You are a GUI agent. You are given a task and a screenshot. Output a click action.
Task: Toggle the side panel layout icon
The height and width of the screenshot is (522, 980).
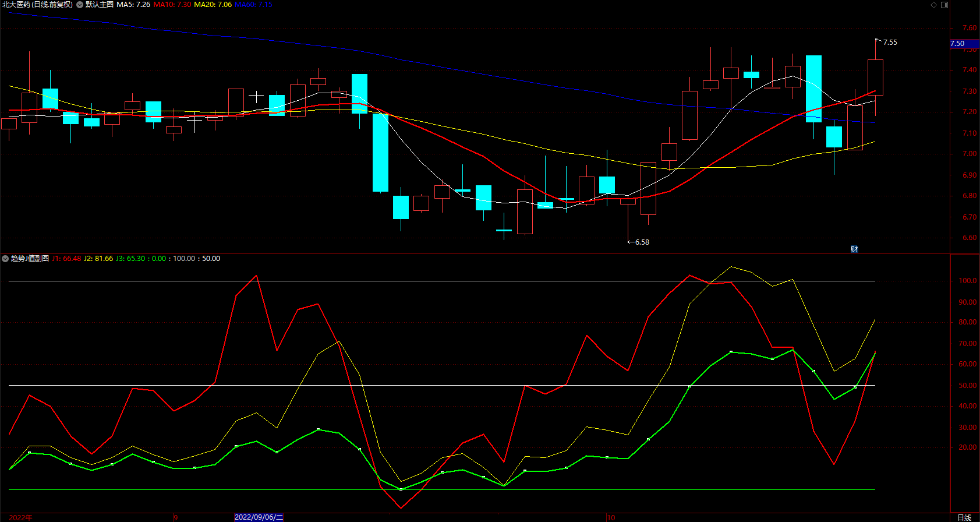click(x=944, y=5)
